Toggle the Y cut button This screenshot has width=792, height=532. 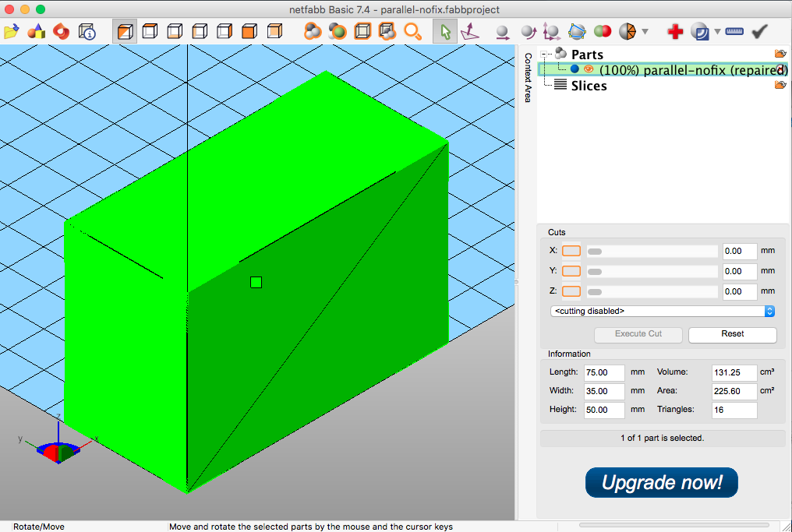(x=571, y=271)
